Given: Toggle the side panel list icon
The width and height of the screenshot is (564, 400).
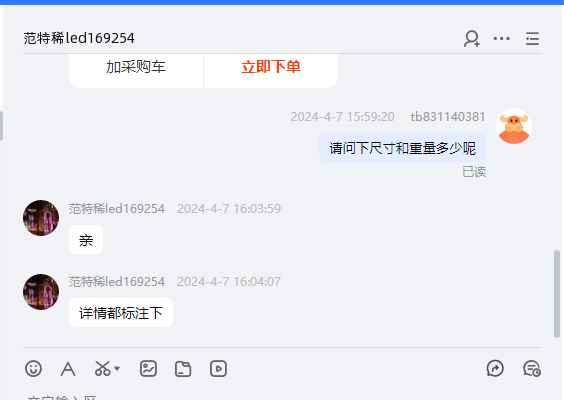Looking at the screenshot, I should tap(532, 38).
